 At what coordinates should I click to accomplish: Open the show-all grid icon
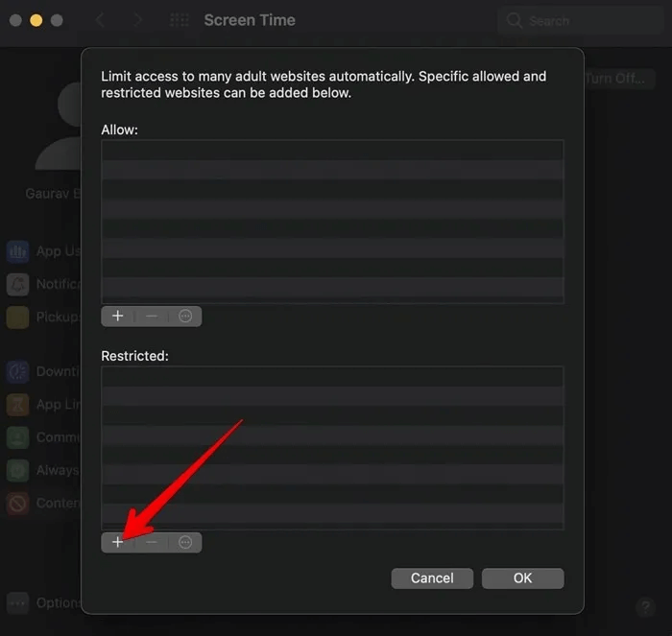[180, 20]
